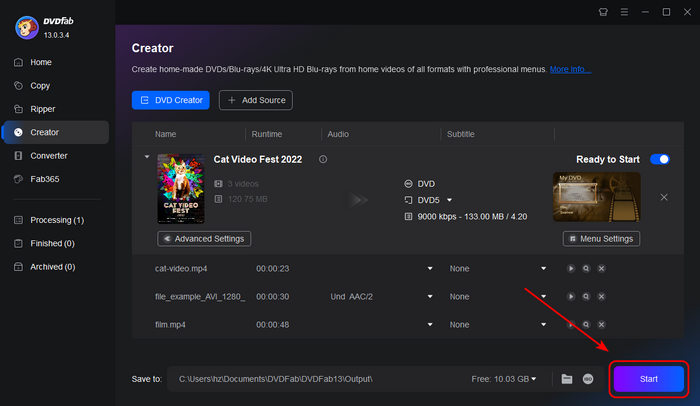This screenshot has width=700, height=406.
Task: Show info for Cat Video Fest 2022
Action: 323,159
